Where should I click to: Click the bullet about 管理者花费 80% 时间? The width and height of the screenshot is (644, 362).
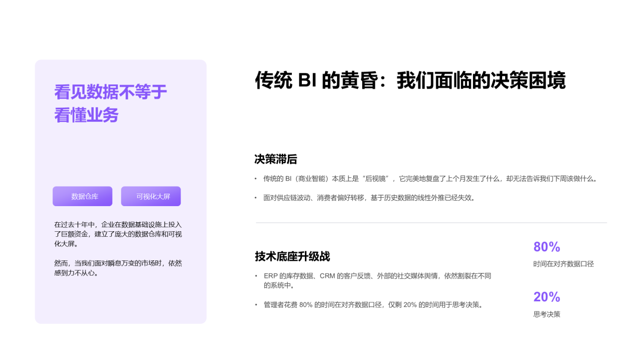(x=373, y=303)
